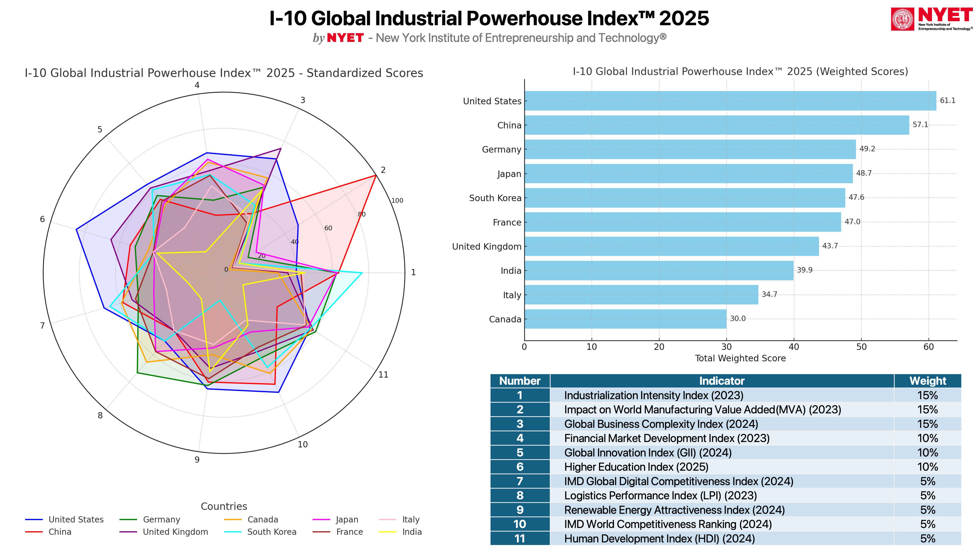Click the China red legend line
The height and width of the screenshot is (551, 980).
point(34,532)
